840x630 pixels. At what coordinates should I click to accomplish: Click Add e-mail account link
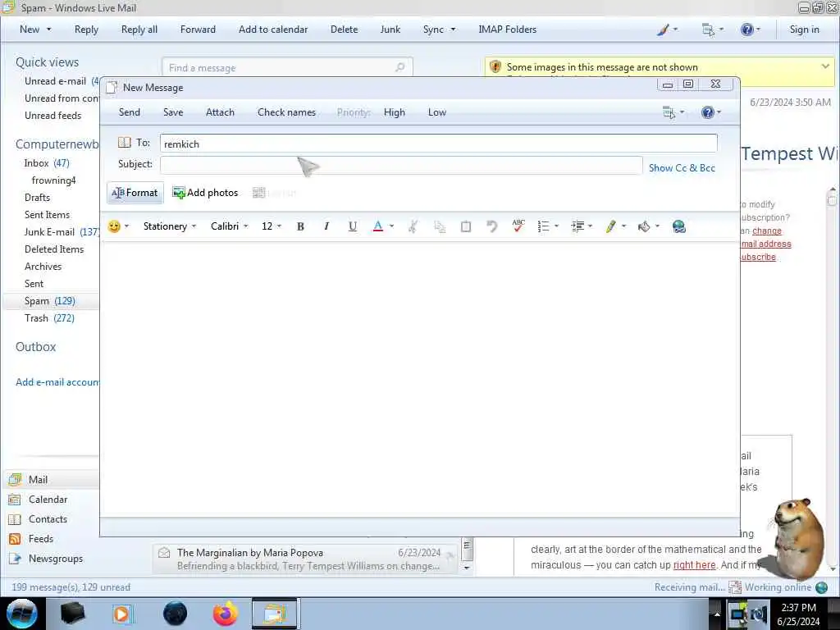(57, 382)
